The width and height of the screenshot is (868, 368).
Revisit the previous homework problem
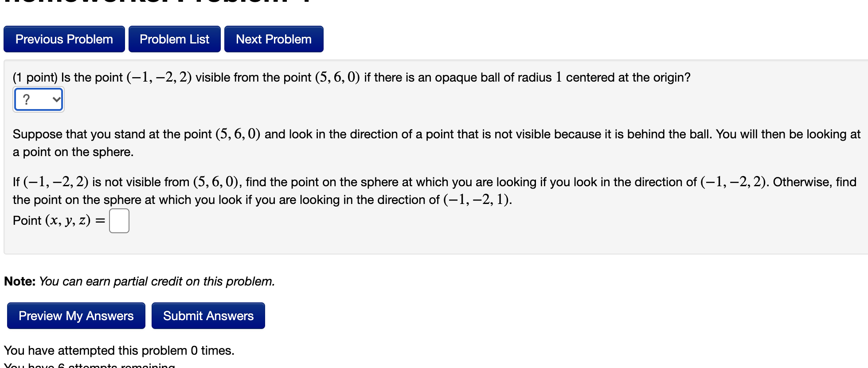pyautogui.click(x=64, y=39)
